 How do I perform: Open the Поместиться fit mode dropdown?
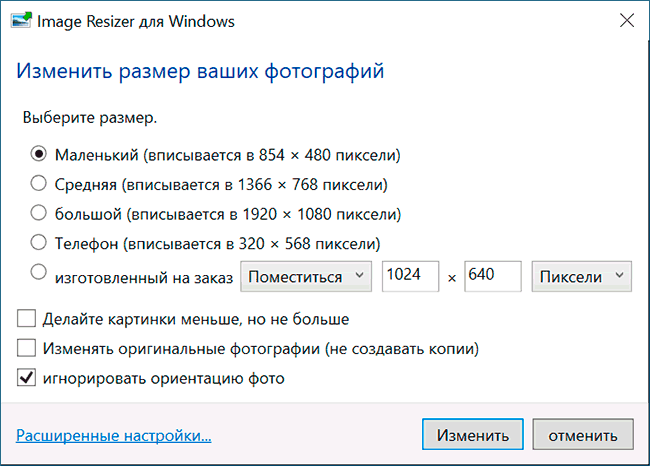coord(306,277)
